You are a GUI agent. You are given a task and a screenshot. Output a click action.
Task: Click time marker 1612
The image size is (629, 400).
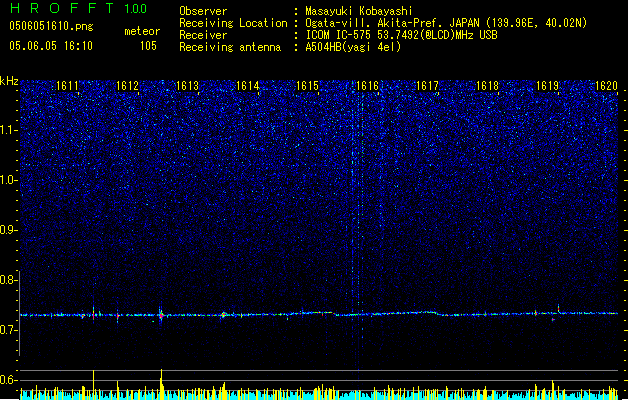pos(127,85)
